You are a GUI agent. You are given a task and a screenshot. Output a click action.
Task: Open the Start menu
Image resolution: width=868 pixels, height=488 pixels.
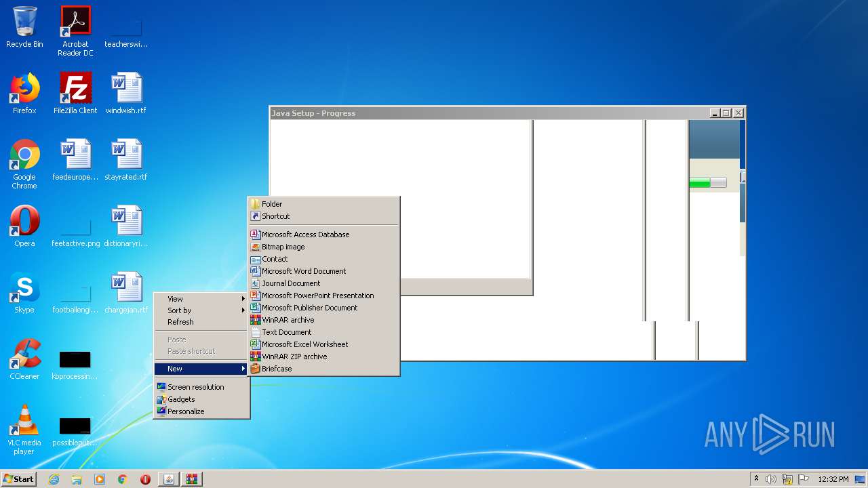[x=18, y=479]
